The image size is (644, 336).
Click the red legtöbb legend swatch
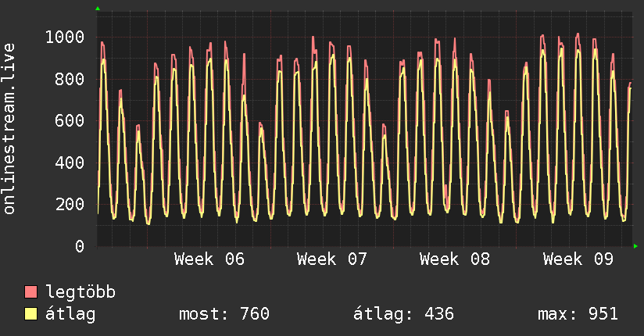point(31,293)
